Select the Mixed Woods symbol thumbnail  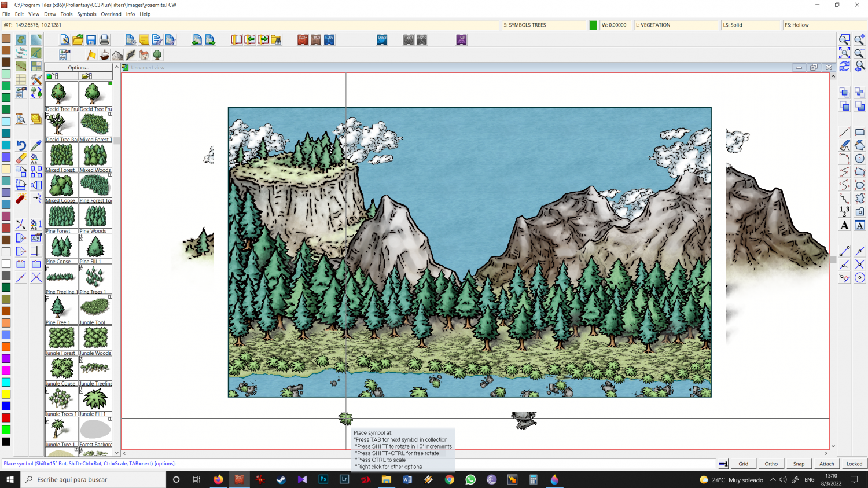coord(95,157)
